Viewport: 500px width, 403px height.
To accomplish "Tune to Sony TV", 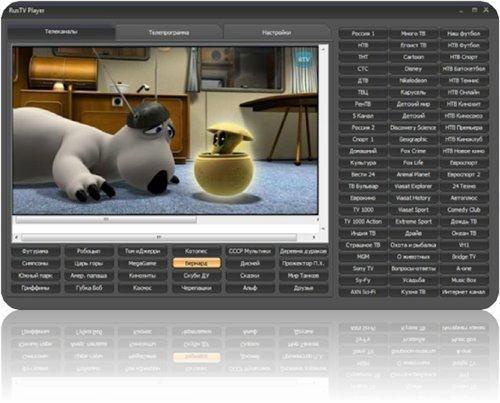I will (363, 269).
